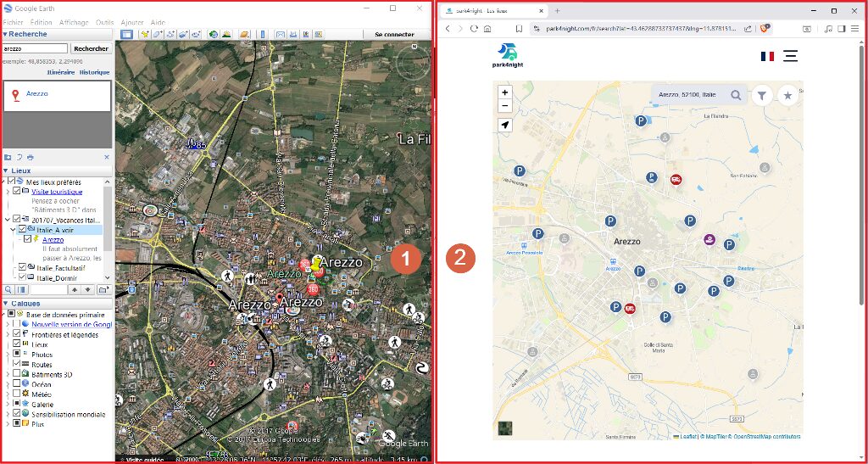Click the search magnifier below the Lieux tree
The image size is (868, 464).
pos(8,289)
